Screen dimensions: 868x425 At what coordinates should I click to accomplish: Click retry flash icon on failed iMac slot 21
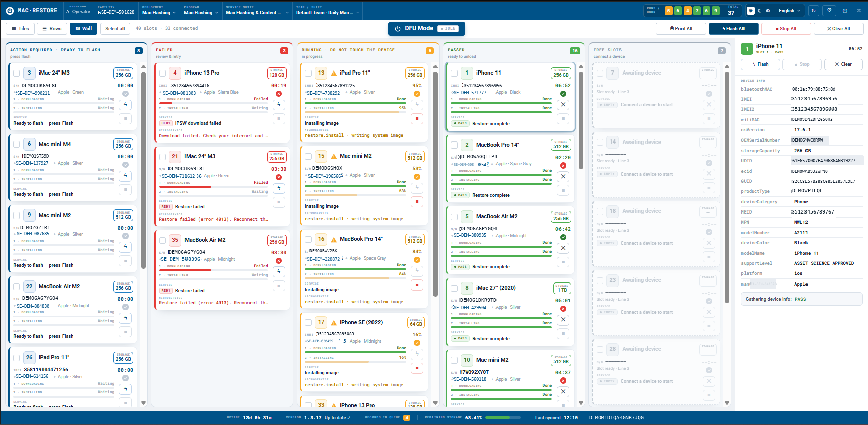[279, 188]
